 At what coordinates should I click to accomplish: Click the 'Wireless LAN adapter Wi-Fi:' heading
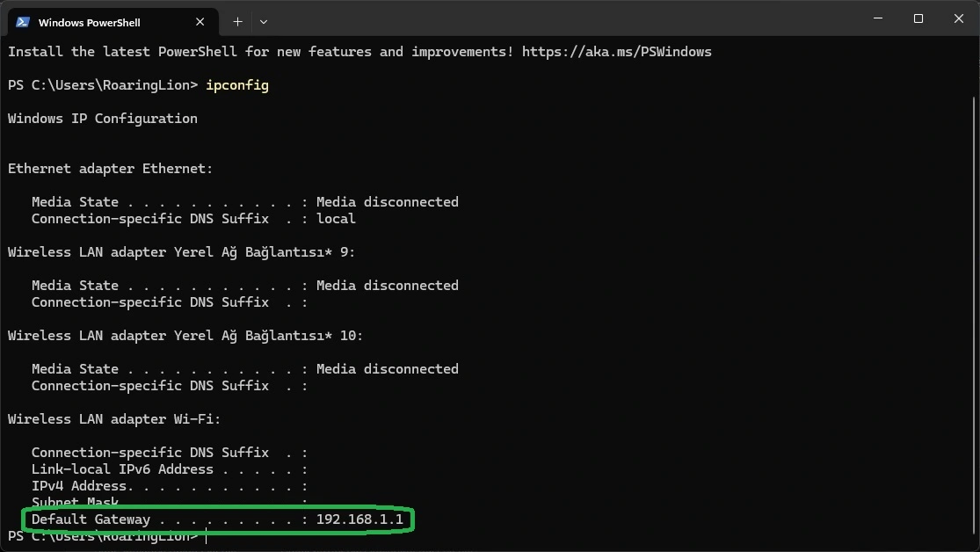[x=114, y=419]
